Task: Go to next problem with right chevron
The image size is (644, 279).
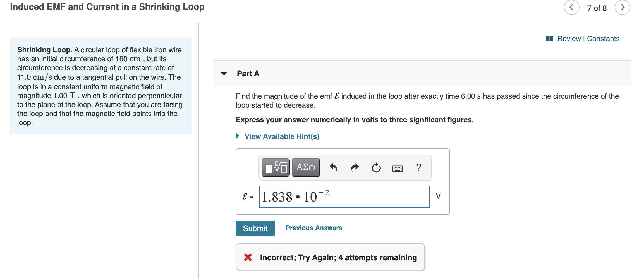Action: [x=622, y=8]
